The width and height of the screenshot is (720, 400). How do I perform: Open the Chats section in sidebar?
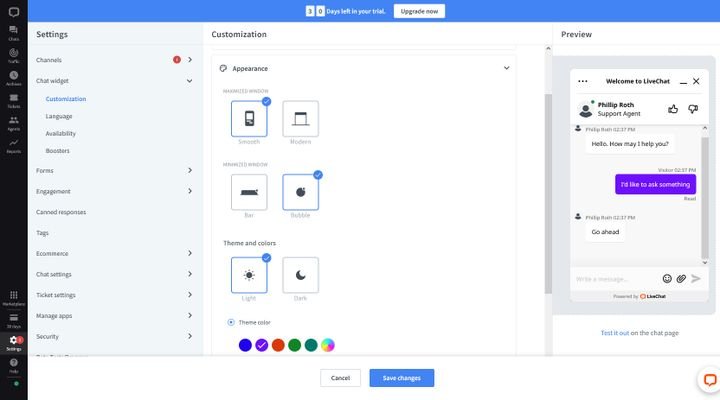pyautogui.click(x=13, y=32)
